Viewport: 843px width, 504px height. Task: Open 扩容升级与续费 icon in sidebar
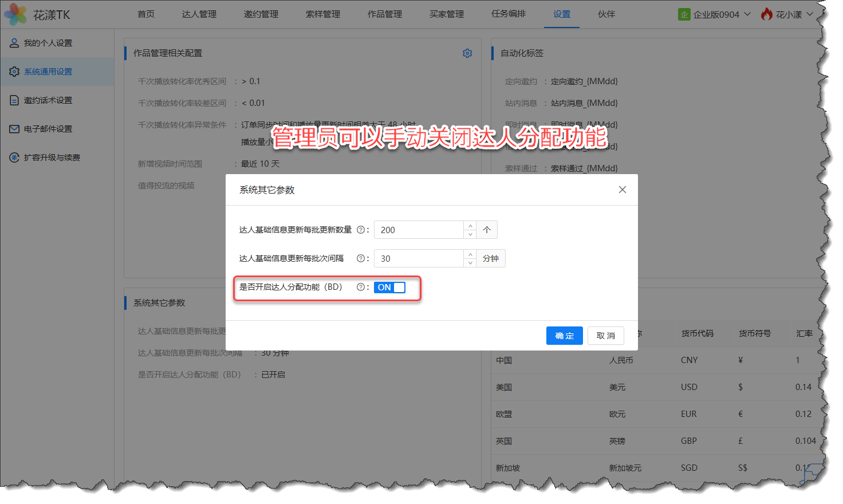coord(14,157)
